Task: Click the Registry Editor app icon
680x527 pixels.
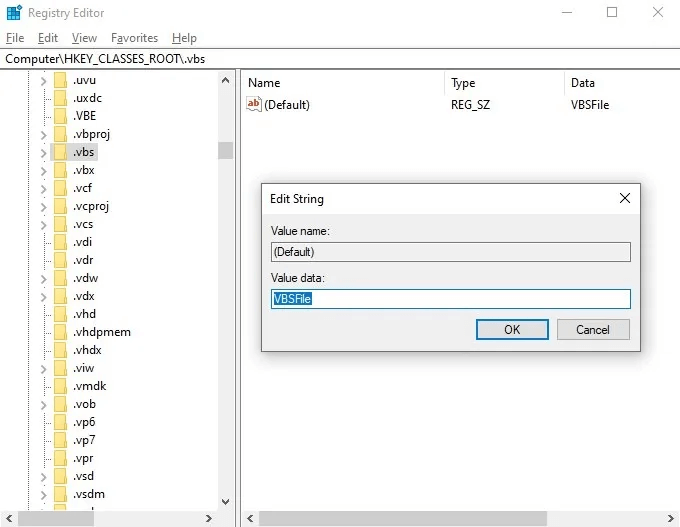Action: [x=14, y=13]
